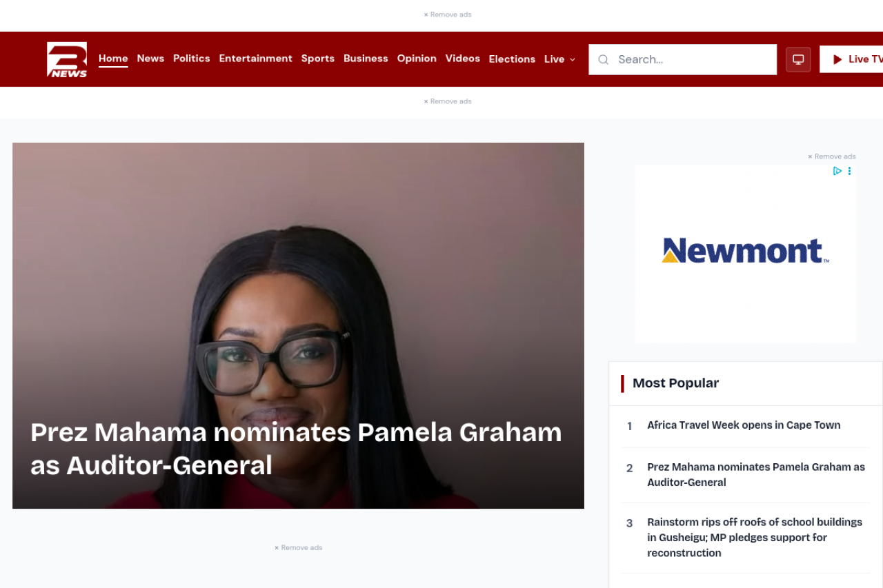This screenshot has width=883, height=588.
Task: Open Africa Travel Week article link
Action: click(x=744, y=425)
